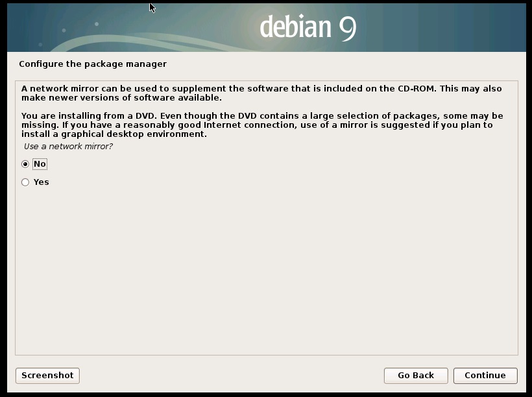This screenshot has width=532, height=397.
Task: Select the "No" radio button
Action: (25, 164)
